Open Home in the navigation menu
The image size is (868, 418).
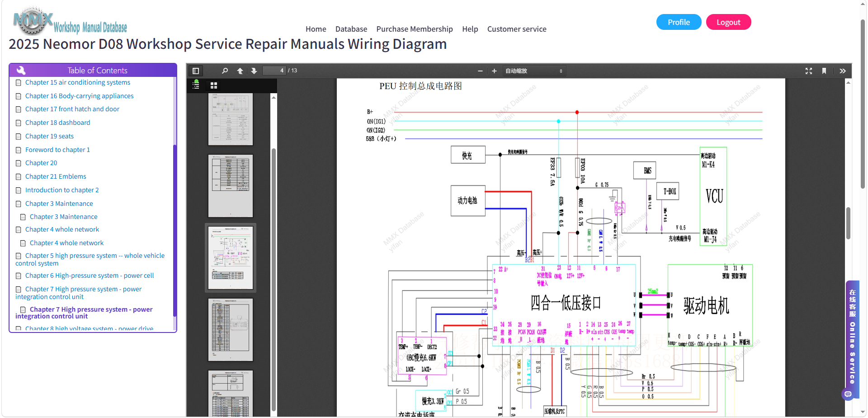pos(316,29)
